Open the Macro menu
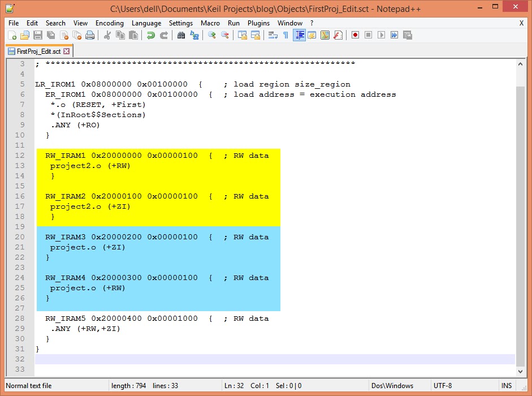This screenshot has width=532, height=396. 210,23
